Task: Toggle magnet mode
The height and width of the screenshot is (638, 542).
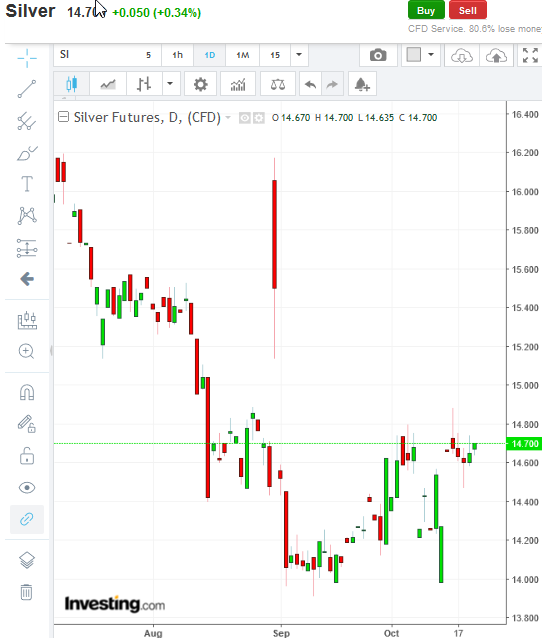Action: tap(27, 392)
